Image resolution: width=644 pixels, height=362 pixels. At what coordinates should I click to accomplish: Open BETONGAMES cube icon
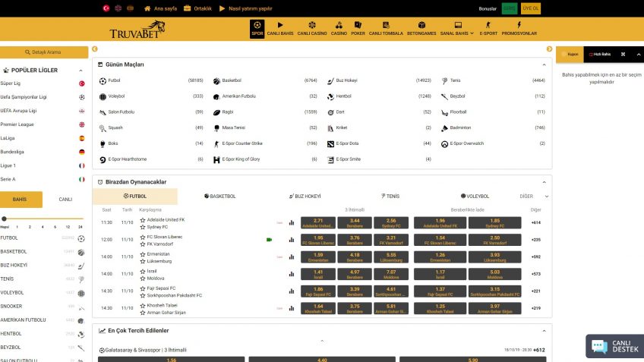[421, 26]
